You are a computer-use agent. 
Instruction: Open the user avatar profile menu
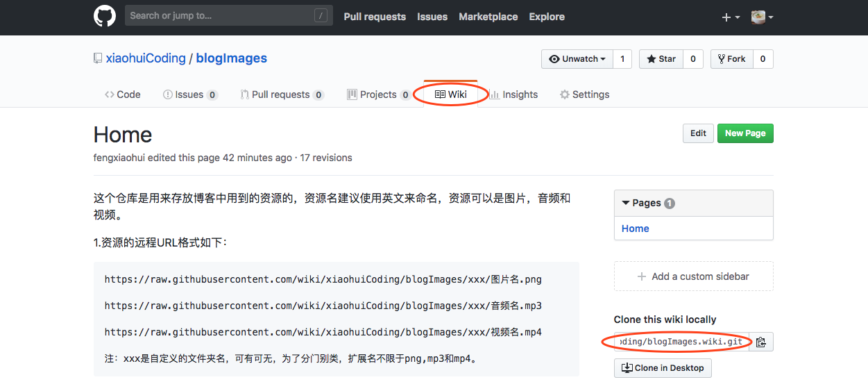763,17
